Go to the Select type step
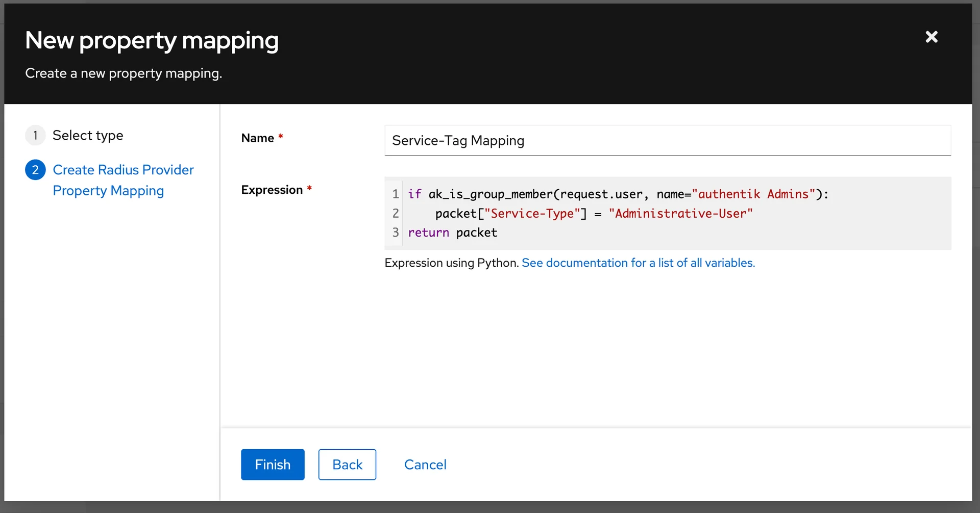980x513 pixels. [x=88, y=135]
